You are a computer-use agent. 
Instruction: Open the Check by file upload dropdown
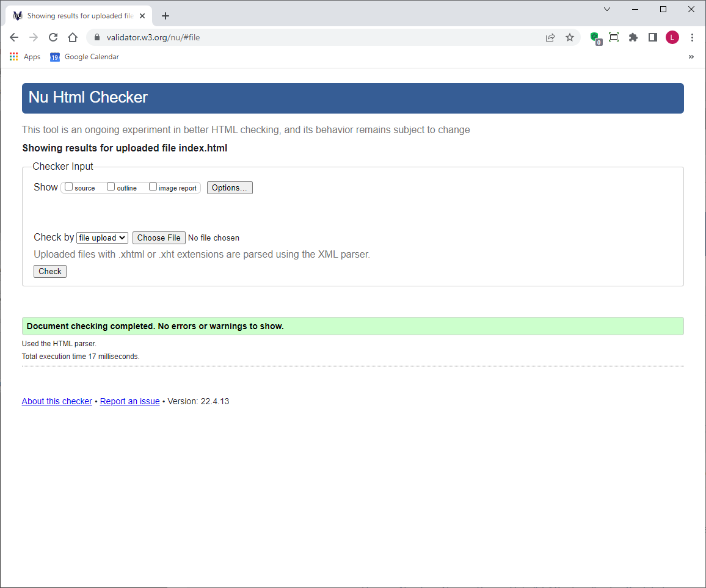(101, 238)
